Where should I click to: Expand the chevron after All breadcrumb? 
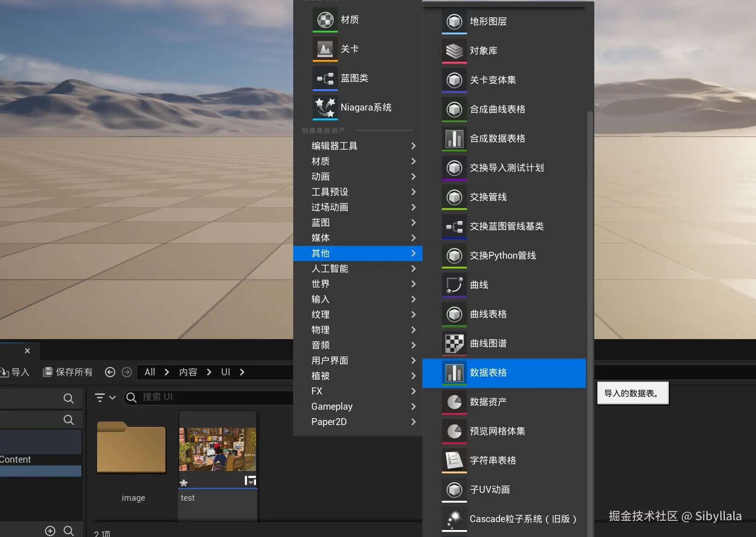pos(167,372)
